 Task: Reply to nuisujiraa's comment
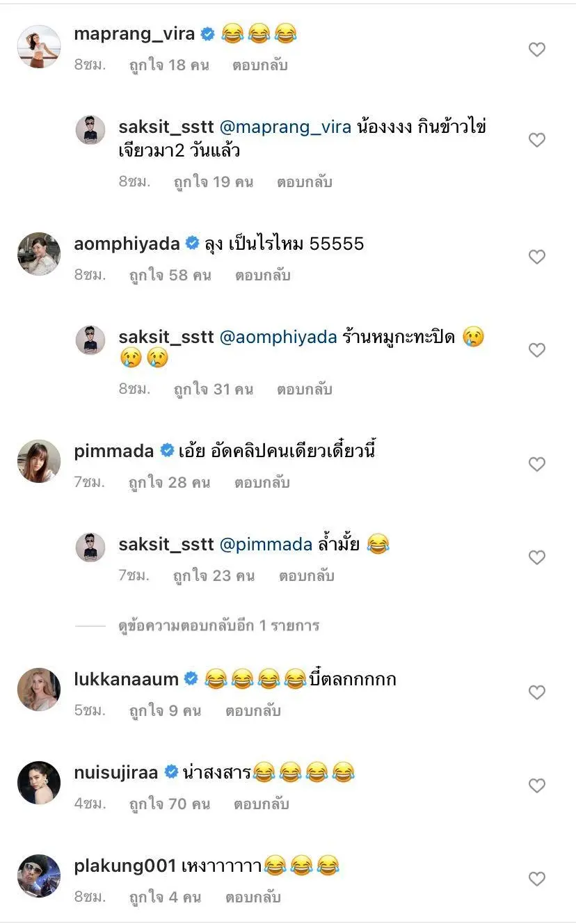pos(261,804)
